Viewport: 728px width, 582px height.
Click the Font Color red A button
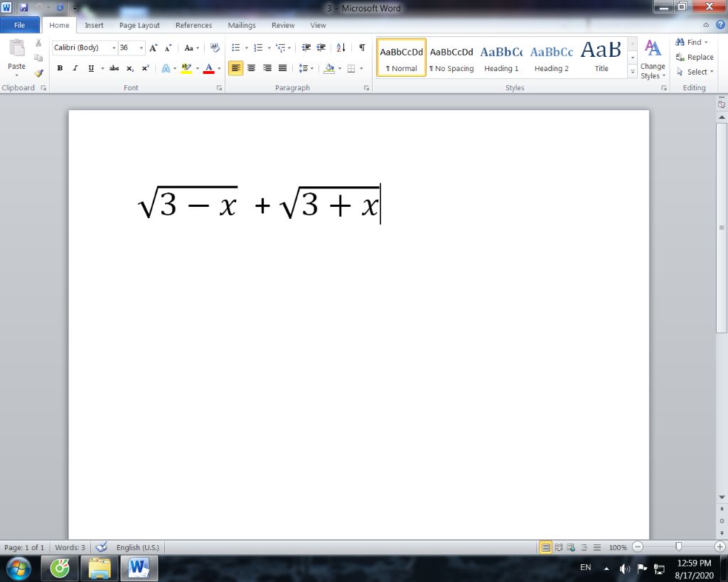coord(209,68)
